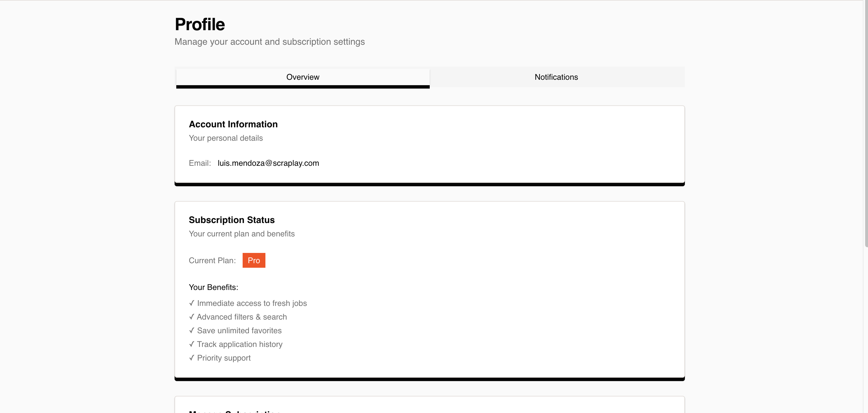Screen dimensions: 868x413
Task: Click the Account Information card title
Action: pyautogui.click(x=233, y=124)
